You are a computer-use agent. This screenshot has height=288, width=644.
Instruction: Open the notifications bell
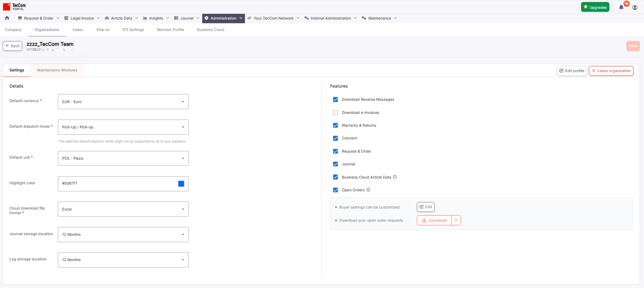click(621, 7)
